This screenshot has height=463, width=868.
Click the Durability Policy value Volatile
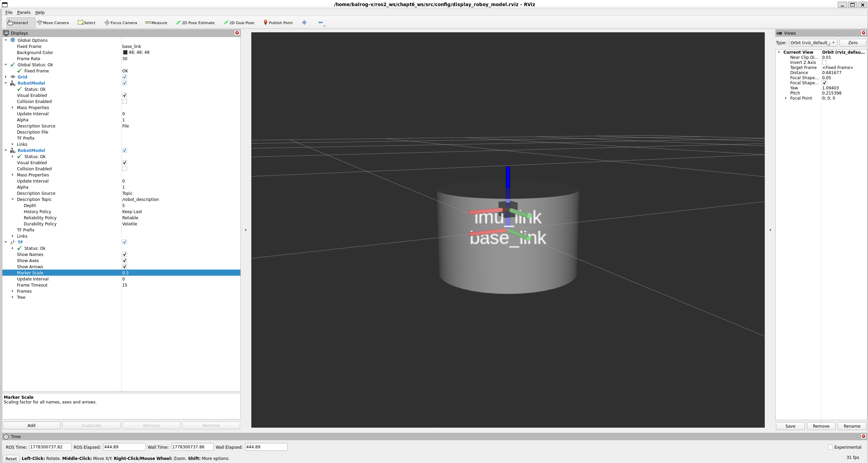coord(130,224)
